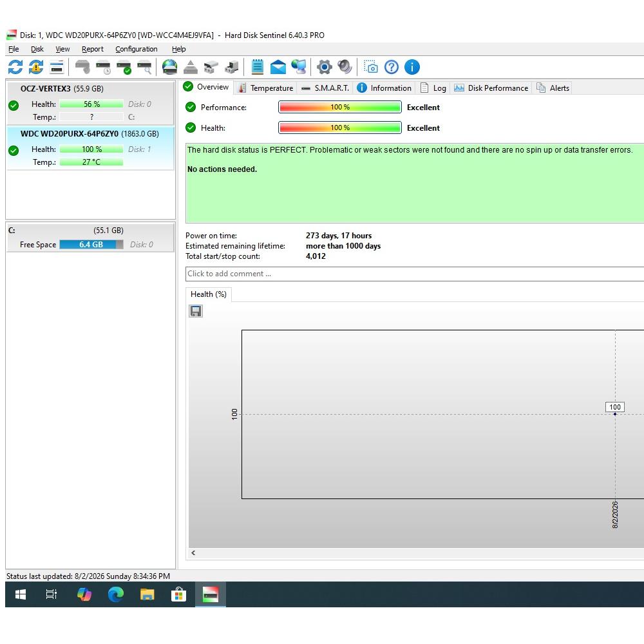
Task: Switch to the Alerts tab
Action: 553,88
